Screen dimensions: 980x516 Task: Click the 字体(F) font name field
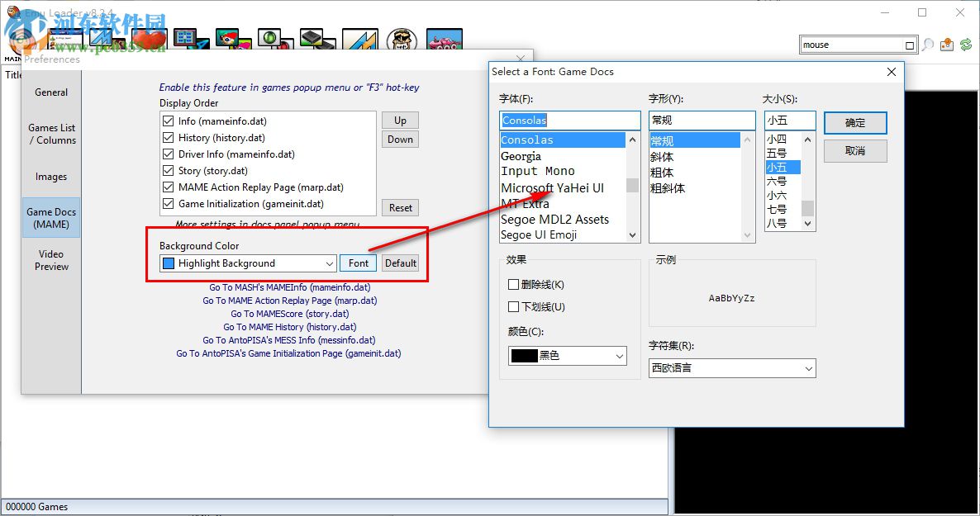tap(570, 120)
